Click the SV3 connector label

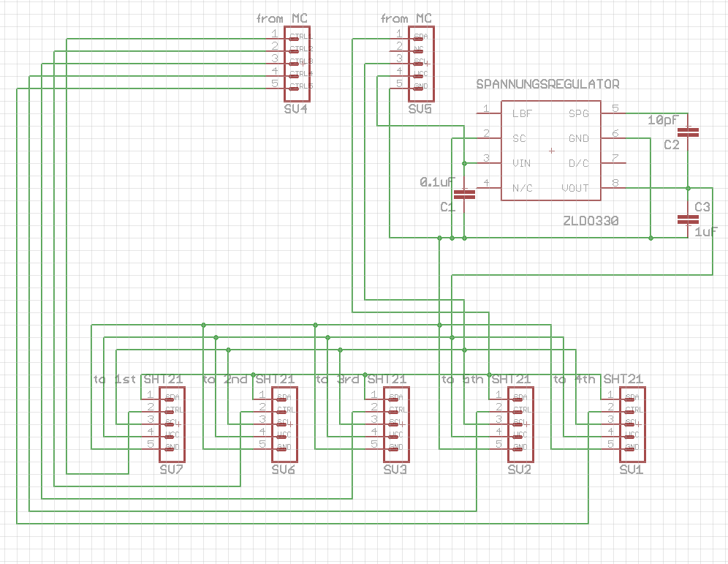[395, 470]
